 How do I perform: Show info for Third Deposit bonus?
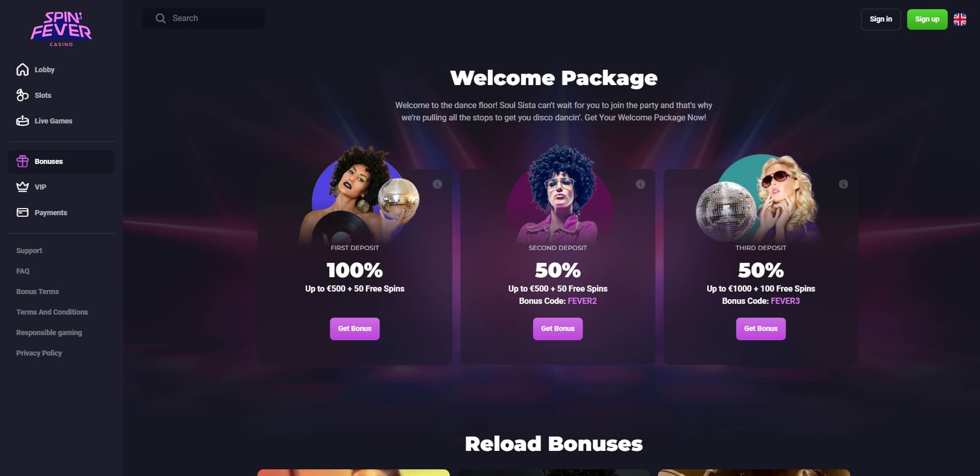844,184
